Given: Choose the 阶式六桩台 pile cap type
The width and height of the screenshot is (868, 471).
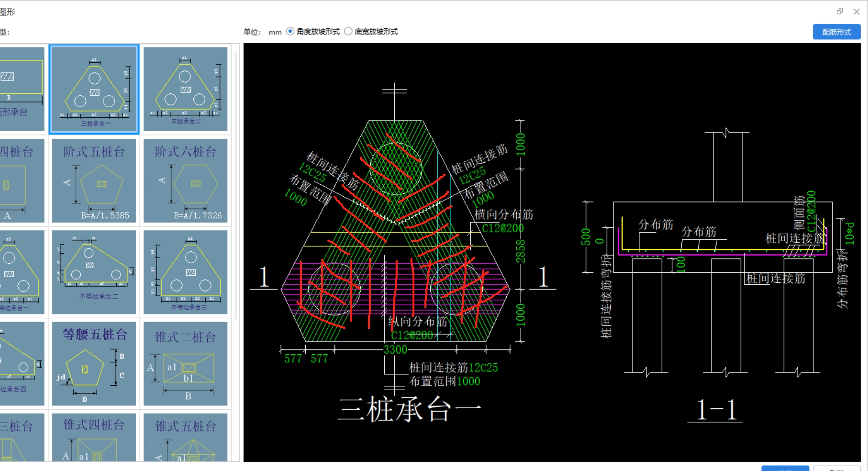Looking at the screenshot, I should tap(186, 181).
